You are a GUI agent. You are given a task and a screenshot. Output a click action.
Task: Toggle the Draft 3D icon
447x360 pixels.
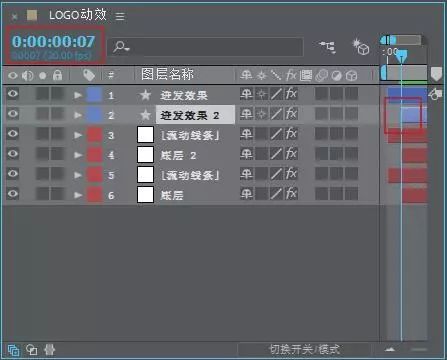click(x=361, y=47)
